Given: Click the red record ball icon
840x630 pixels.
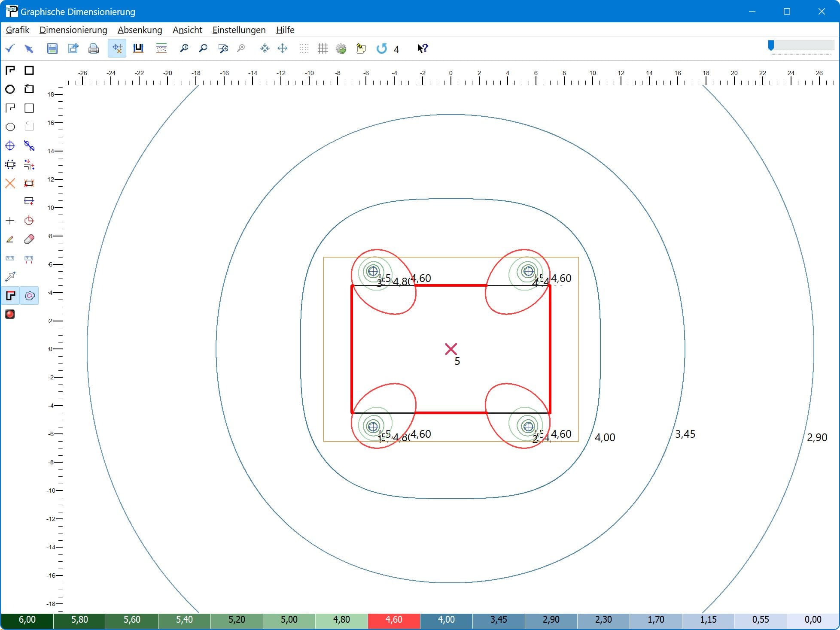Looking at the screenshot, I should [10, 314].
